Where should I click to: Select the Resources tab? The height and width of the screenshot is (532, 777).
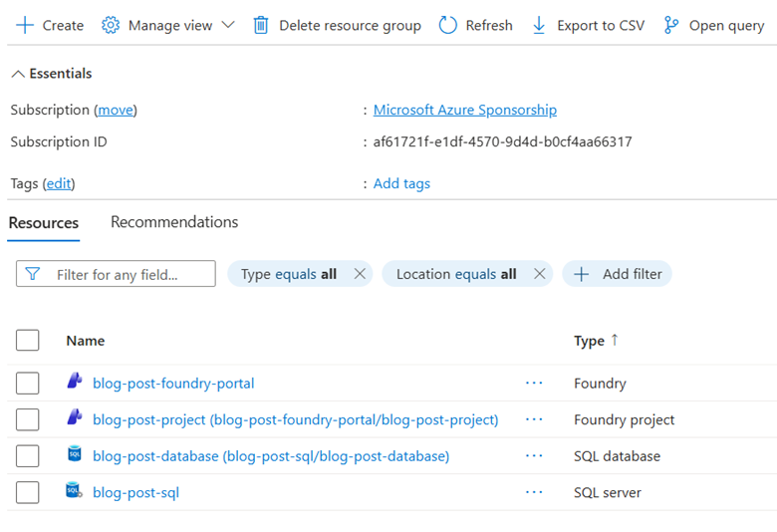coord(44,222)
